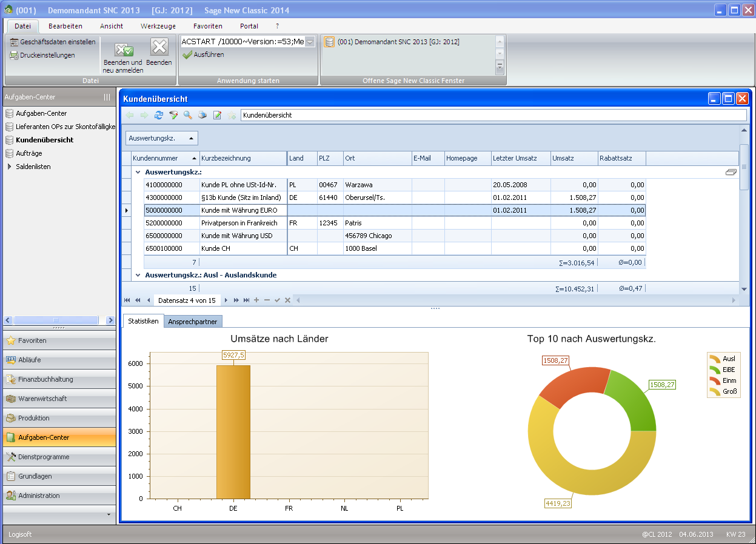Switch to the Ansprechpartner tab
The image size is (756, 544).
tap(193, 322)
